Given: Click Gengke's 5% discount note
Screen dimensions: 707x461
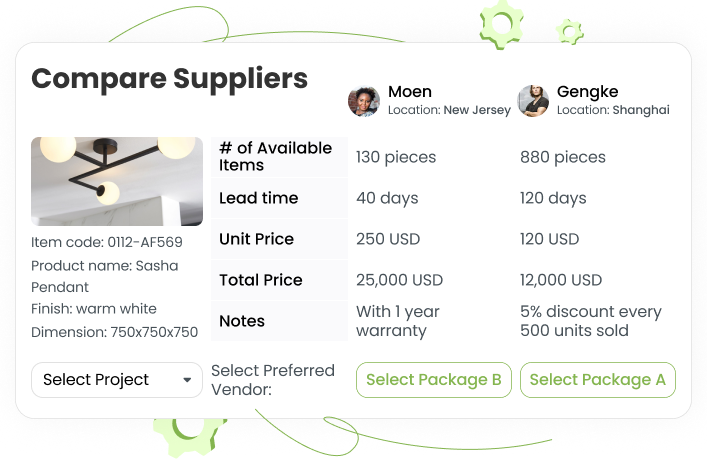Looking at the screenshot, I should pyautogui.click(x=591, y=321).
